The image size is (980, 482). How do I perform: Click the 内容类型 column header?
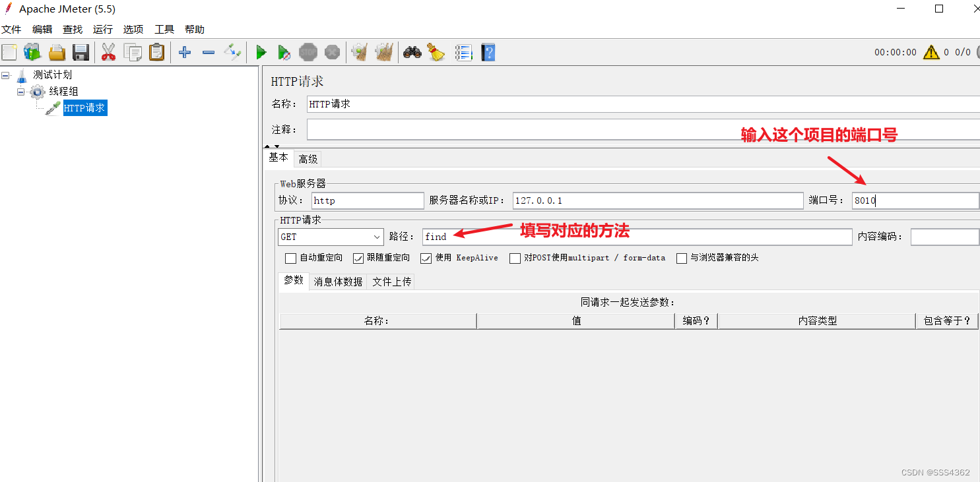pyautogui.click(x=817, y=321)
